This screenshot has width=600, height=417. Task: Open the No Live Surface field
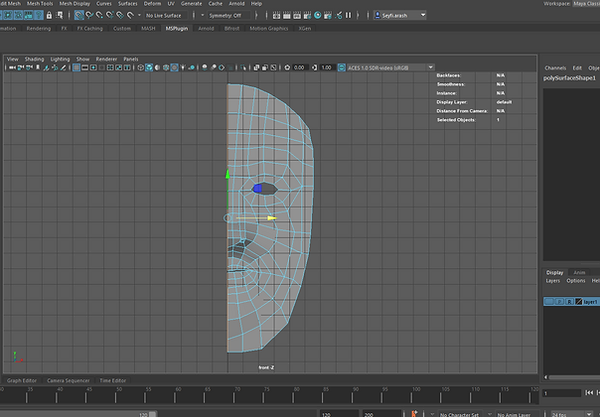pos(166,15)
